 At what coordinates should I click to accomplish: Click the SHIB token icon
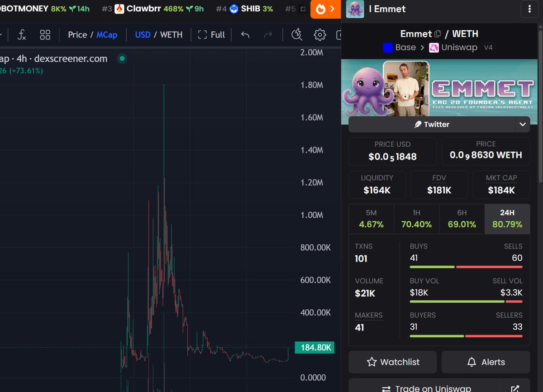pyautogui.click(x=234, y=9)
